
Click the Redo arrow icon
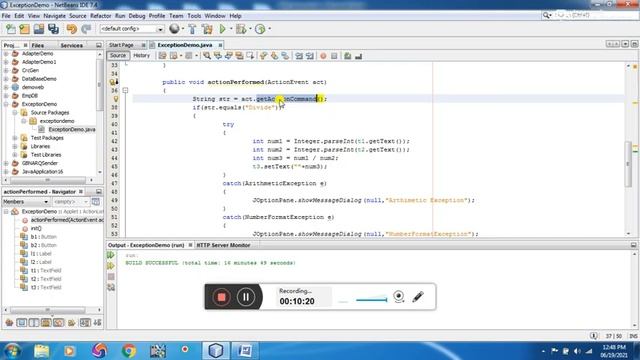86,29
